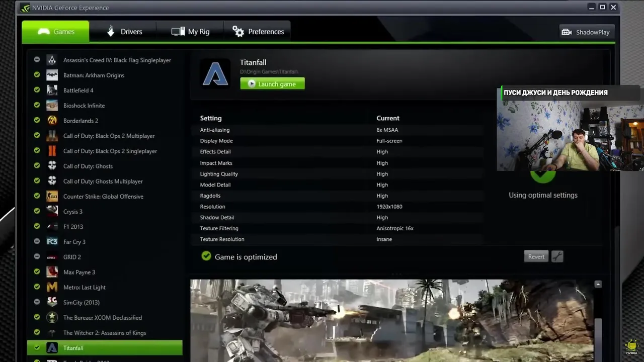The image size is (644, 362).
Task: Click the Max Payne 3 game icon
Action: [52, 272]
